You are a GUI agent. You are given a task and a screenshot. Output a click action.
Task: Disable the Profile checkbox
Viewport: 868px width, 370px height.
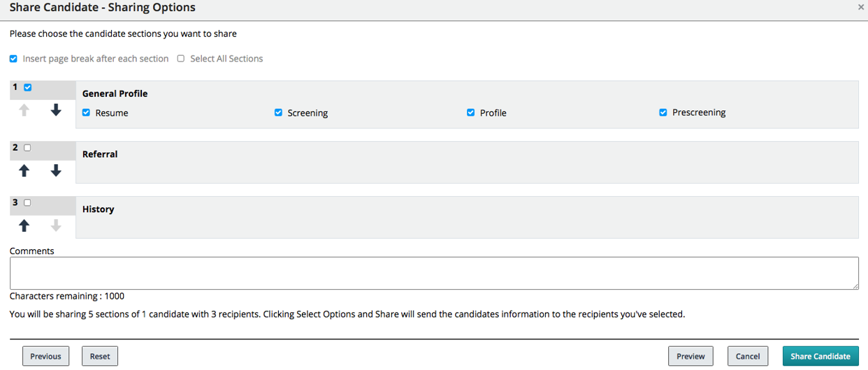pyautogui.click(x=470, y=112)
